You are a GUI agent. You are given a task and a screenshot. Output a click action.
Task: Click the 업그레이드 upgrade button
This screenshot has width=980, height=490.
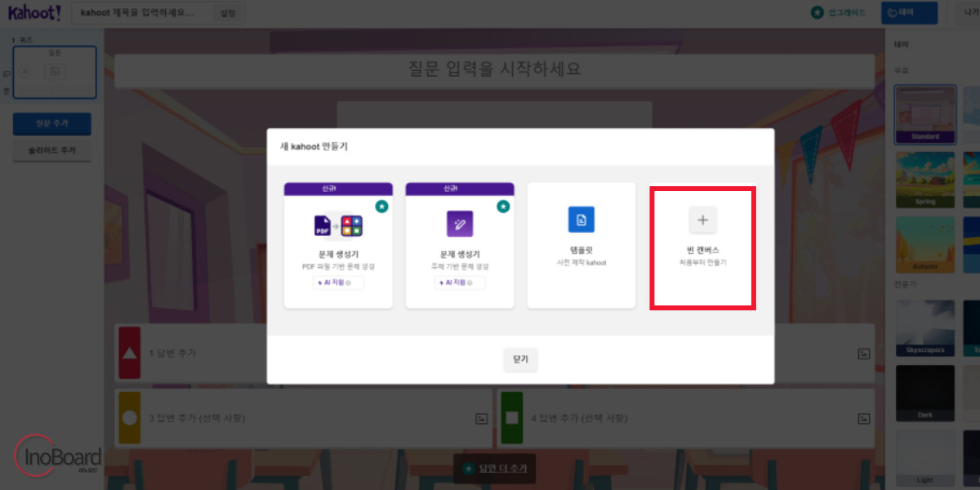click(x=839, y=13)
